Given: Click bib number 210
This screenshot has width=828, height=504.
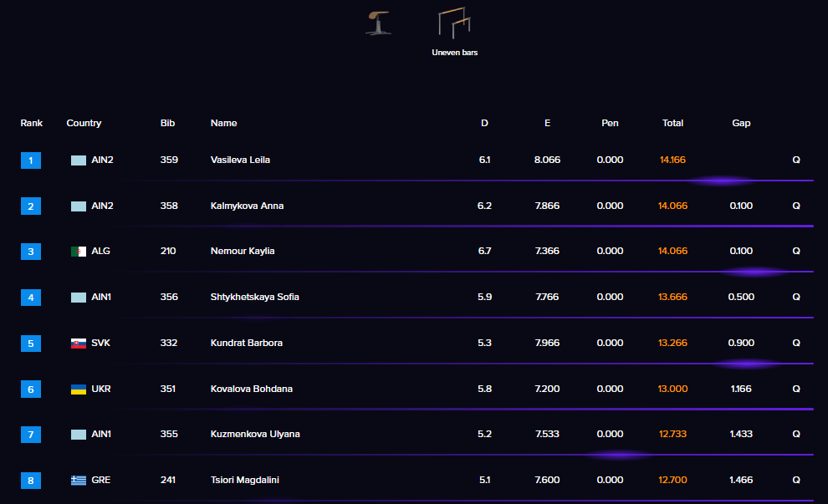Looking at the screenshot, I should [x=168, y=252].
